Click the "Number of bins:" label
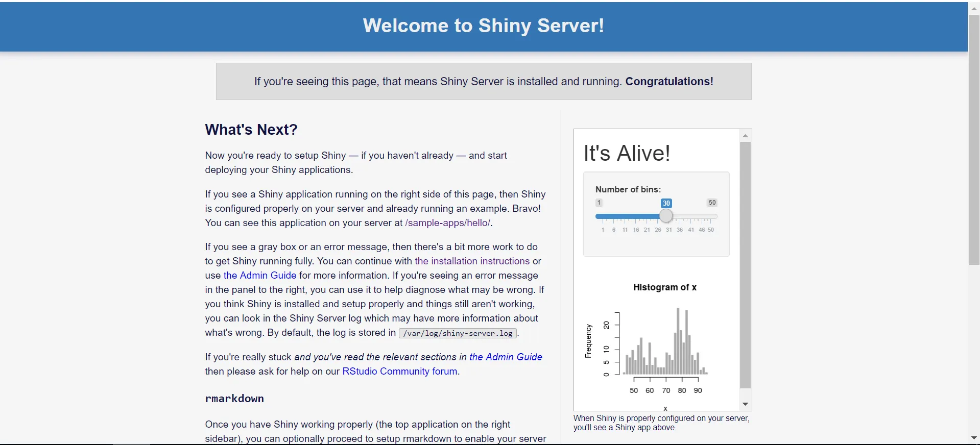 [x=628, y=189]
